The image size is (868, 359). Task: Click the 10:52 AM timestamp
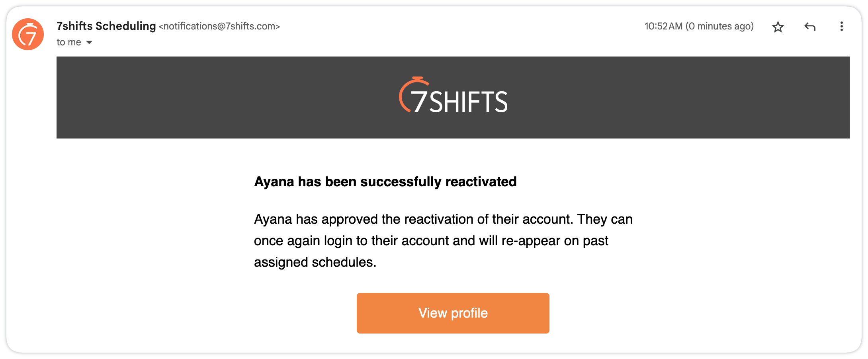tap(663, 27)
